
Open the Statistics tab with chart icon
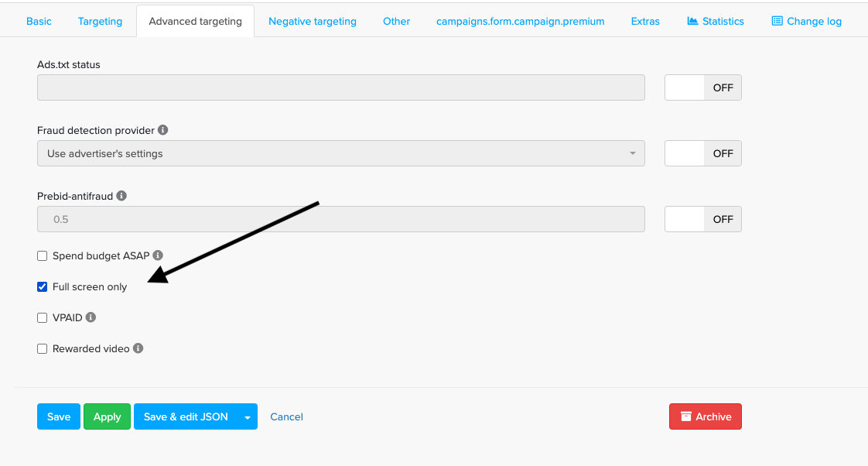tap(715, 21)
